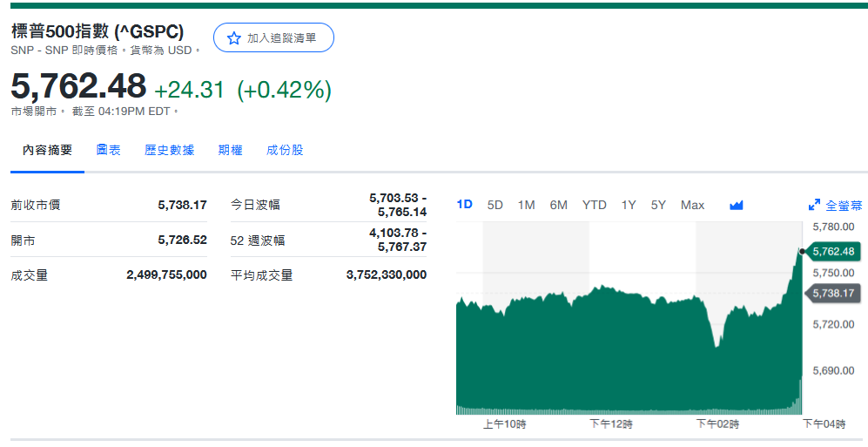Select the 內容摘要 tab
This screenshot has height=447, width=868.
click(x=47, y=150)
